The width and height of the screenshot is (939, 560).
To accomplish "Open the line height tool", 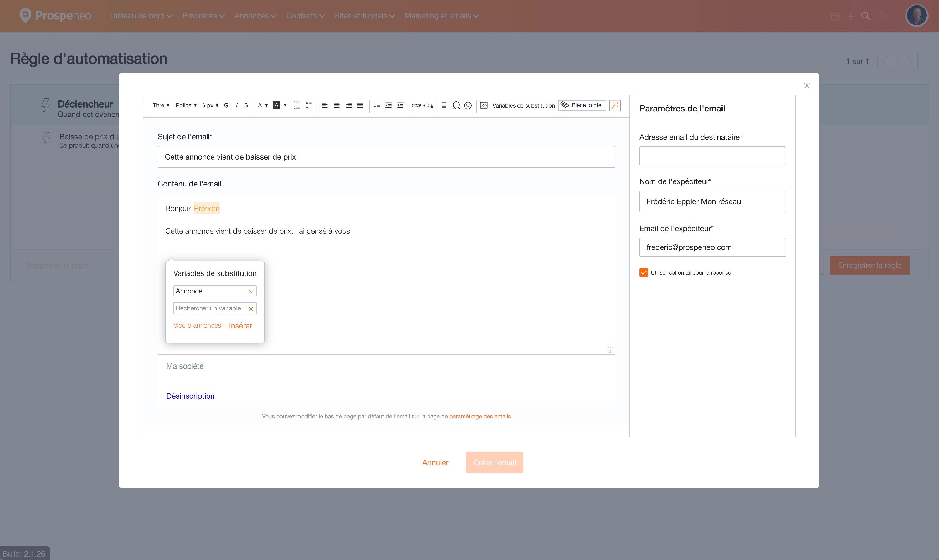I will tap(377, 105).
